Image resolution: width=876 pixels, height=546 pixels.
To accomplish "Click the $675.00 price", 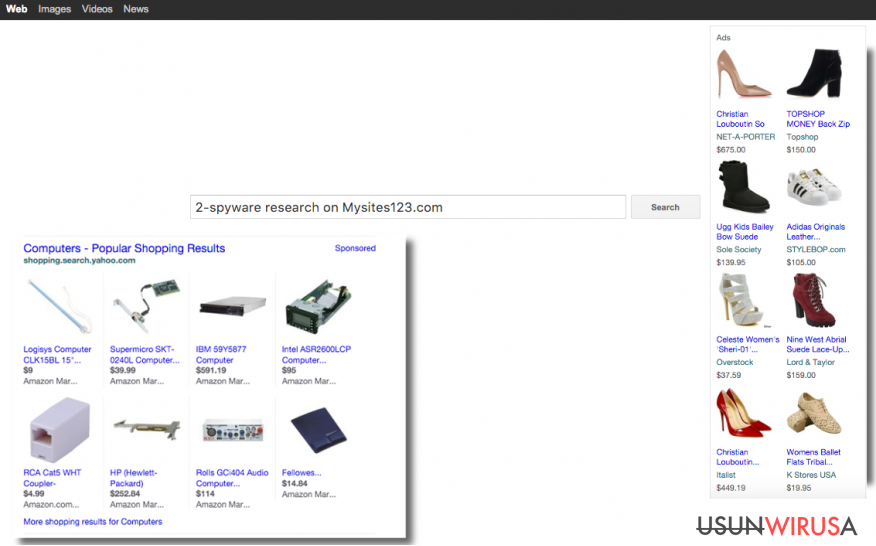I will [x=731, y=150].
